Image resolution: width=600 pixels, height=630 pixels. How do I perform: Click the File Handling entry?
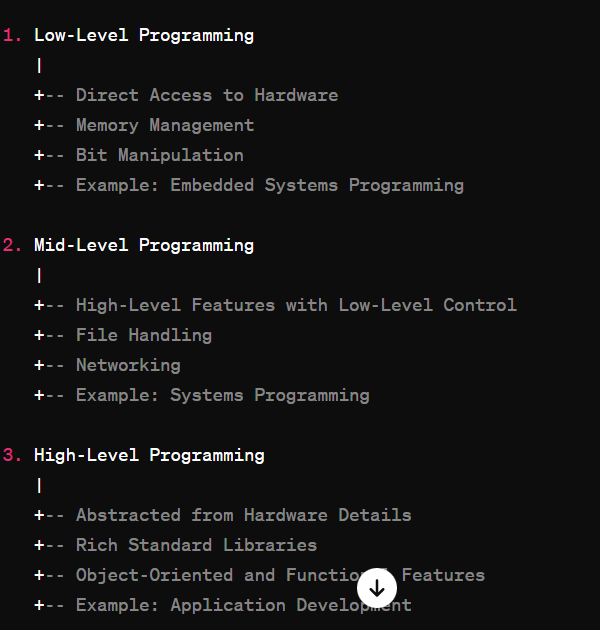coord(144,335)
